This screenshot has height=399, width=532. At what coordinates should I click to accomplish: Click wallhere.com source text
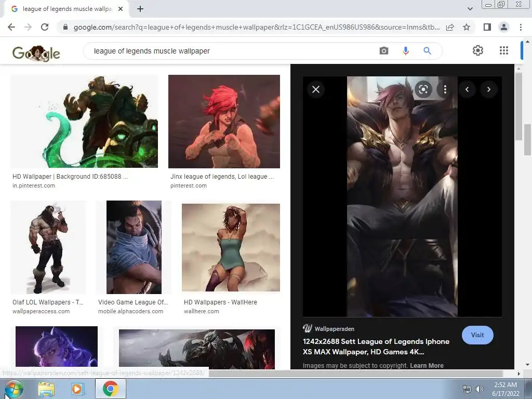click(201, 311)
